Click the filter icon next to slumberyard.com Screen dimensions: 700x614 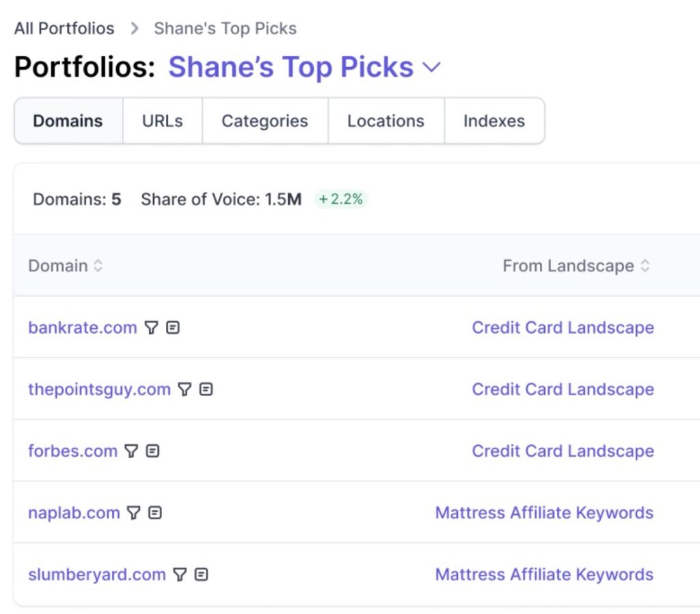pos(179,574)
